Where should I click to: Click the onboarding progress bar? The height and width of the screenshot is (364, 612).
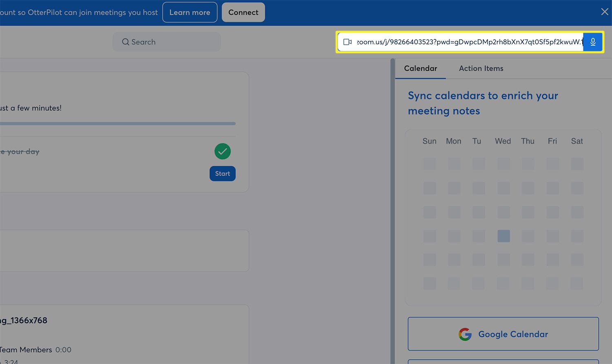[118, 123]
